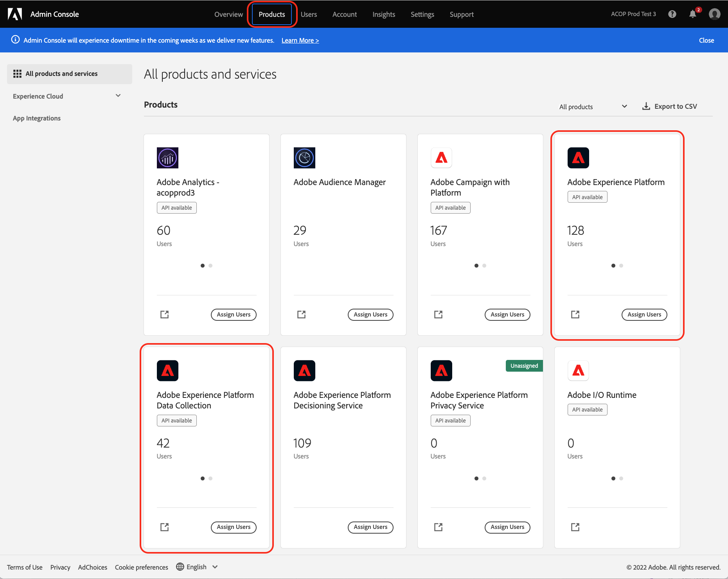
Task: Open the Account tab
Action: click(345, 14)
